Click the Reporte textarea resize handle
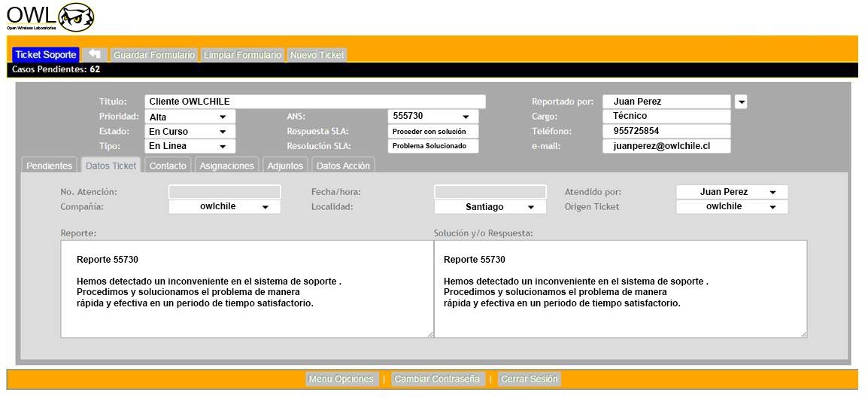Screen dimensions: 868x411 tap(429, 333)
